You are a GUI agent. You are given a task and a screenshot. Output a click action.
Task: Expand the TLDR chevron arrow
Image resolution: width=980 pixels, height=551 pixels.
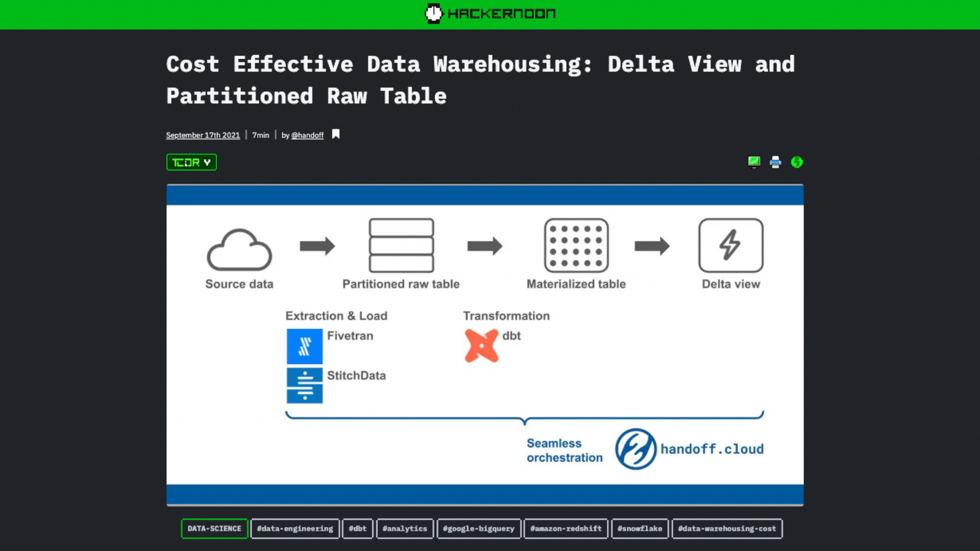[207, 162]
